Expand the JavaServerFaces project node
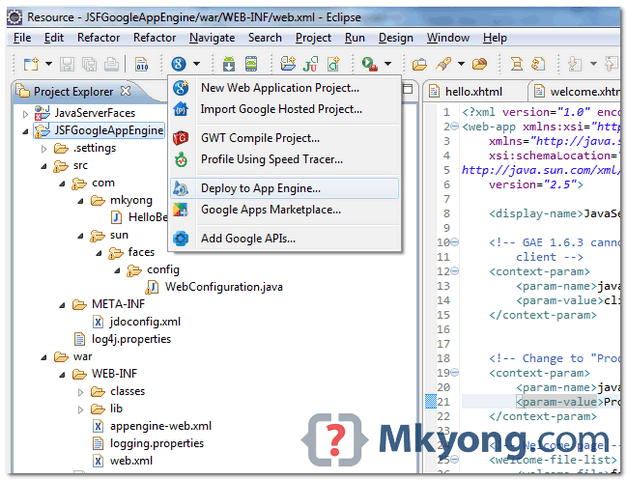This screenshot has height=480, width=627. [25, 114]
